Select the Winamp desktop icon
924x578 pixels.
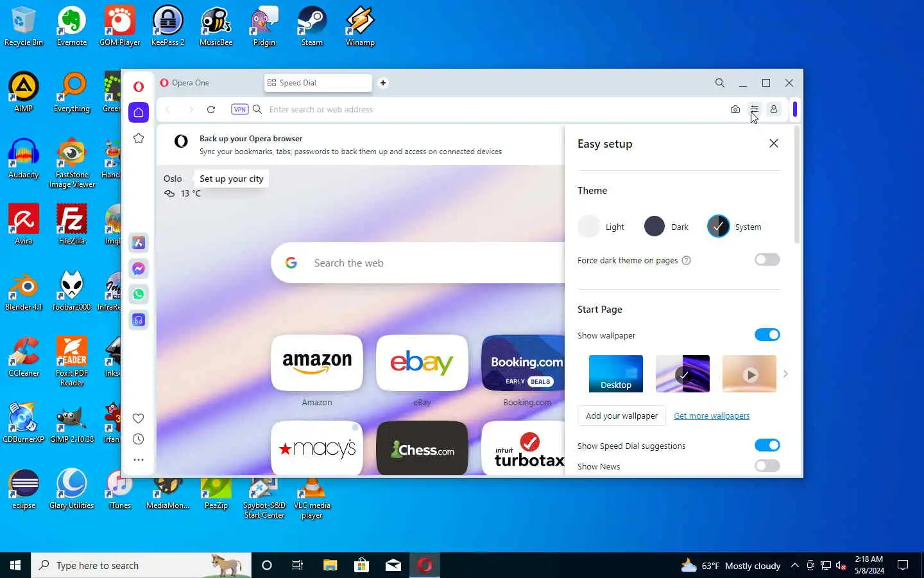pyautogui.click(x=360, y=27)
